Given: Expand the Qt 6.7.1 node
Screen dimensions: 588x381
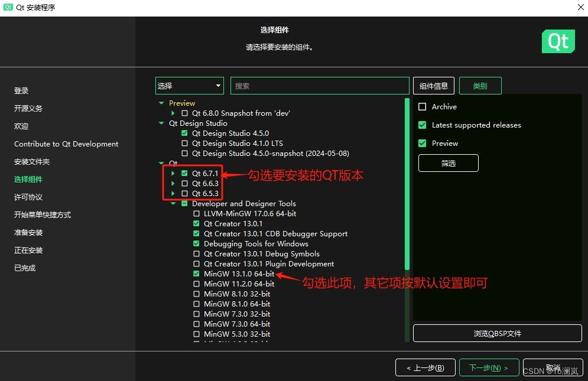Looking at the screenshot, I should pyautogui.click(x=173, y=173).
